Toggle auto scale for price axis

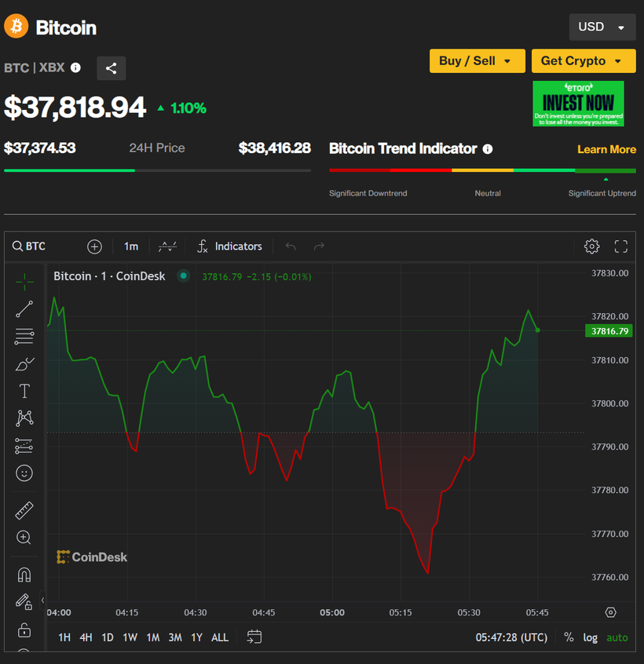617,637
